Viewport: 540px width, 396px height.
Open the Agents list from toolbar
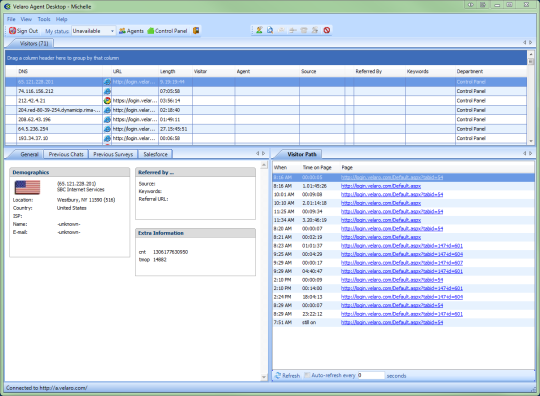tap(131, 31)
